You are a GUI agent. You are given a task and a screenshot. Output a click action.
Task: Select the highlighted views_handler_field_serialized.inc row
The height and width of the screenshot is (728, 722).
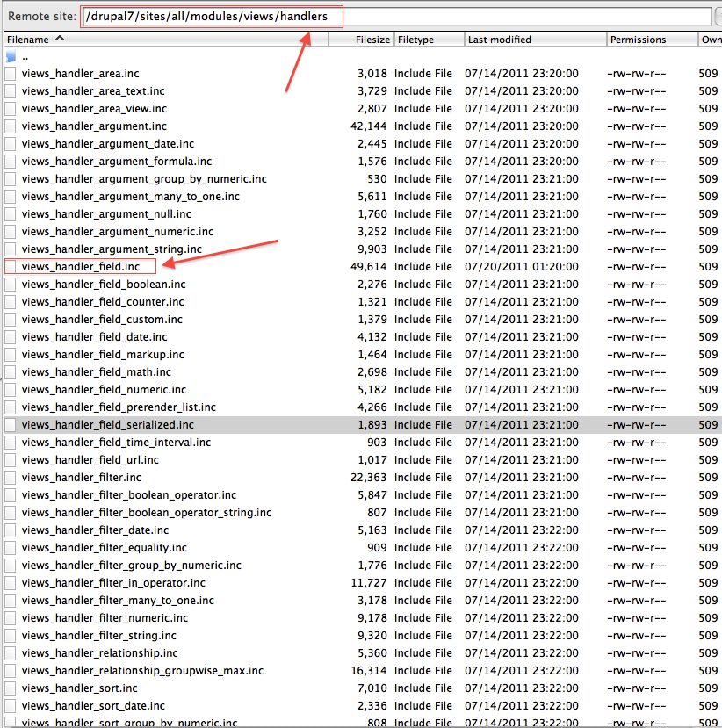[108, 425]
